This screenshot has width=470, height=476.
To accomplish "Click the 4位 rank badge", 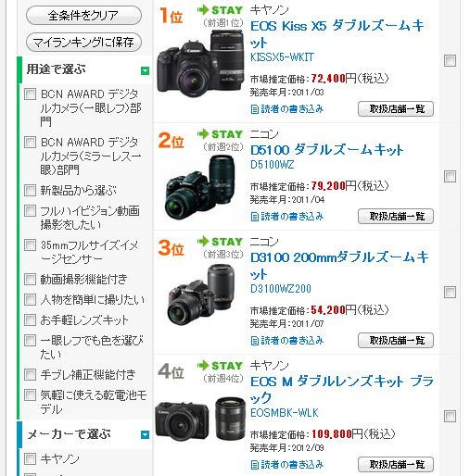I will tap(171, 371).
